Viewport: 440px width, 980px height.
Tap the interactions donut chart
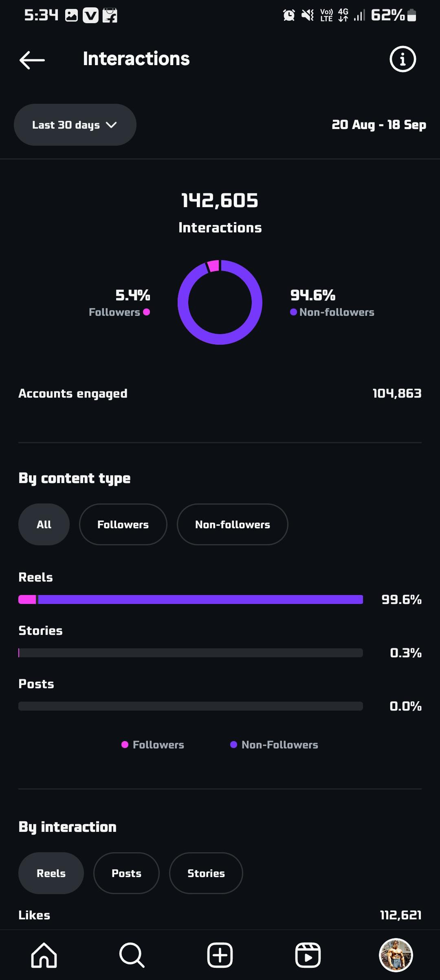point(220,302)
